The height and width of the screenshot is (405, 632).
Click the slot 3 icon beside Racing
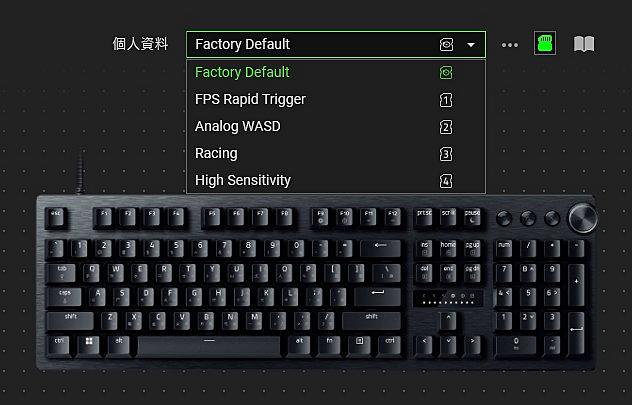point(446,154)
